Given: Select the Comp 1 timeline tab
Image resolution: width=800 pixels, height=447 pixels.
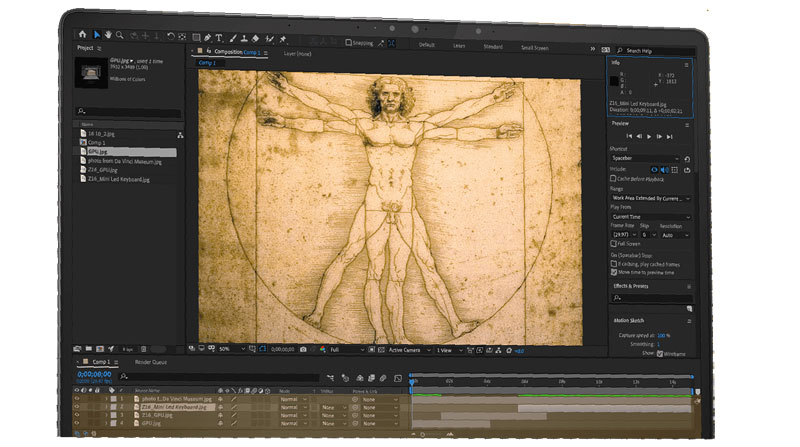Looking at the screenshot, I should (101, 362).
